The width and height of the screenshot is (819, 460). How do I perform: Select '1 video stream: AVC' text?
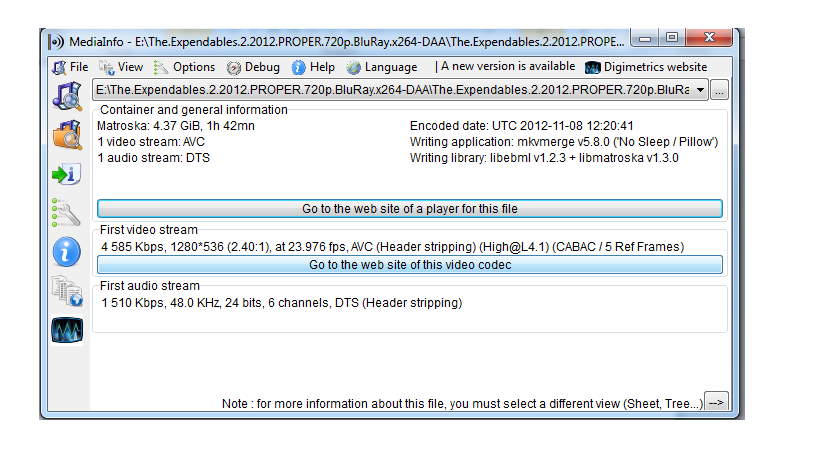point(151,142)
